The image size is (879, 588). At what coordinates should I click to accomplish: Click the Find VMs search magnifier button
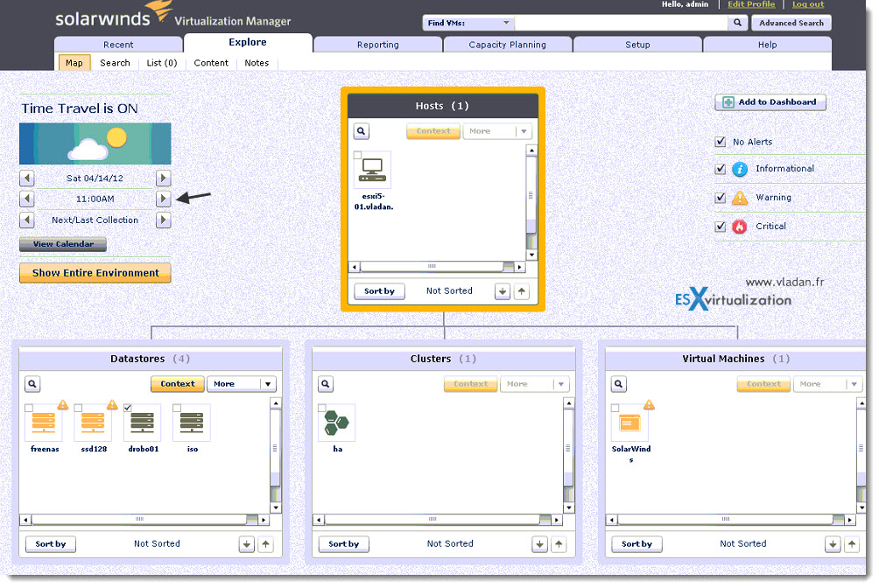tap(738, 23)
